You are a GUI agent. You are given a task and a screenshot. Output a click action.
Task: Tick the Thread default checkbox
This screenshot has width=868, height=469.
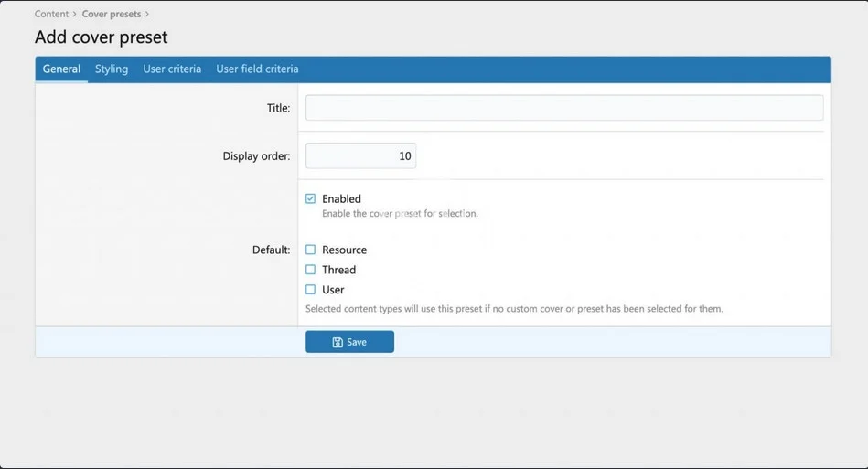(x=311, y=270)
